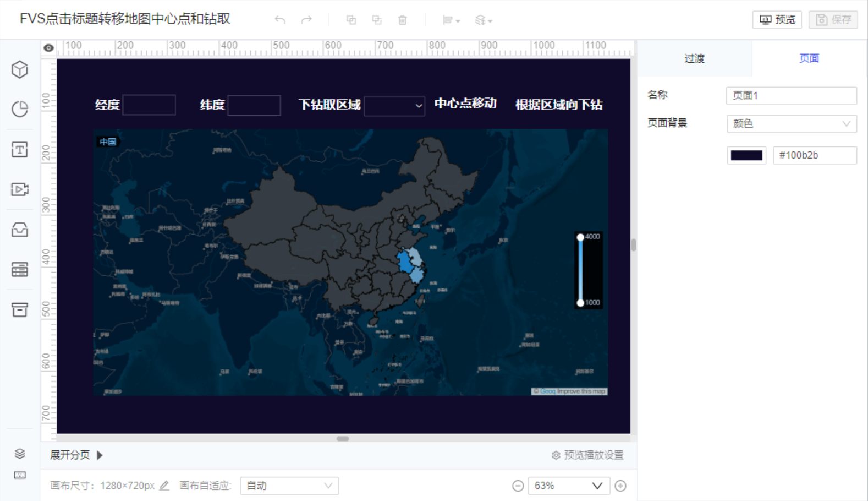The image size is (868, 501).
Task: Click the redo arrow in the toolbar
Action: (306, 20)
